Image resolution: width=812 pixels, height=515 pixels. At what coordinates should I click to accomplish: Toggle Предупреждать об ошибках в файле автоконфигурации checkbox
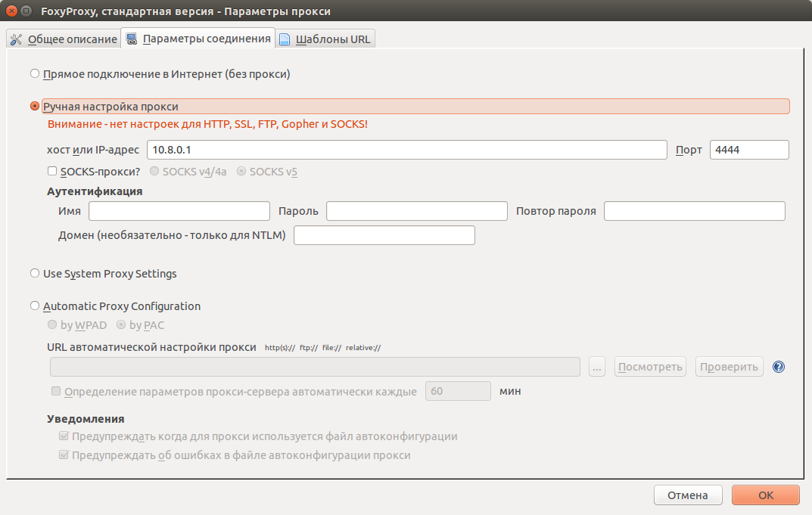coord(64,455)
